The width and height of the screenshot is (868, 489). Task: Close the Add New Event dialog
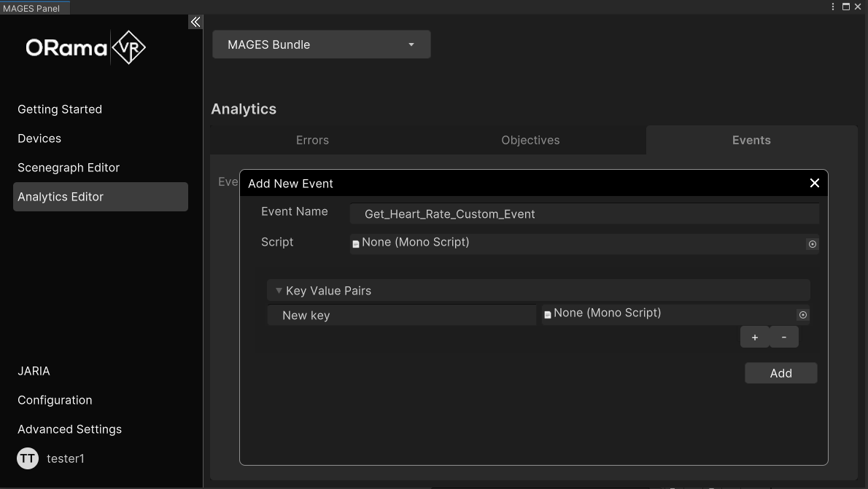point(815,183)
